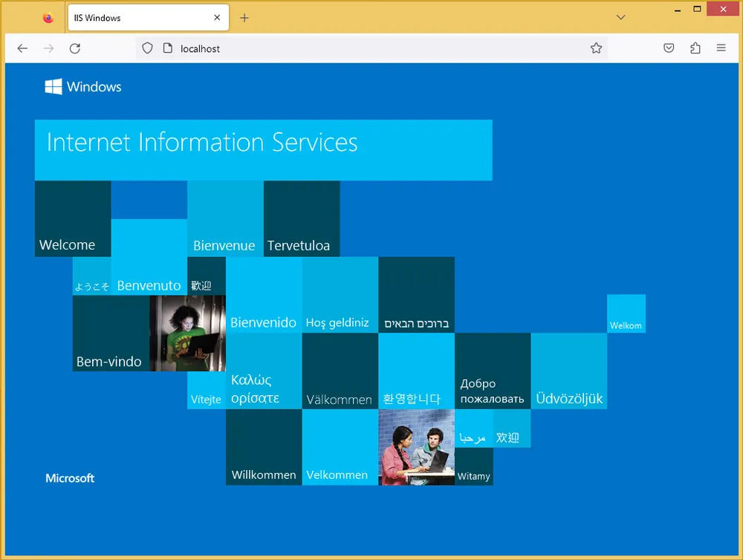
Task: Click the 歡迎 tile
Action: pos(207,276)
